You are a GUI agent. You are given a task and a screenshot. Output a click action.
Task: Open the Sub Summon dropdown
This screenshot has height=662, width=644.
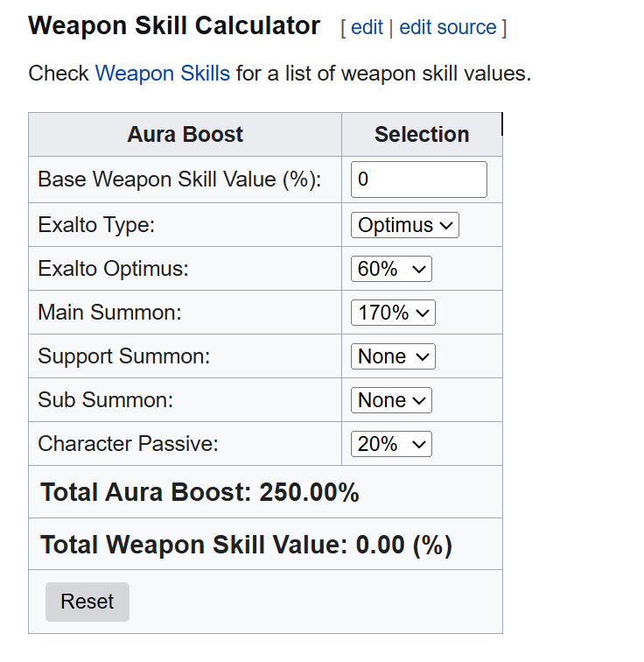pyautogui.click(x=391, y=400)
